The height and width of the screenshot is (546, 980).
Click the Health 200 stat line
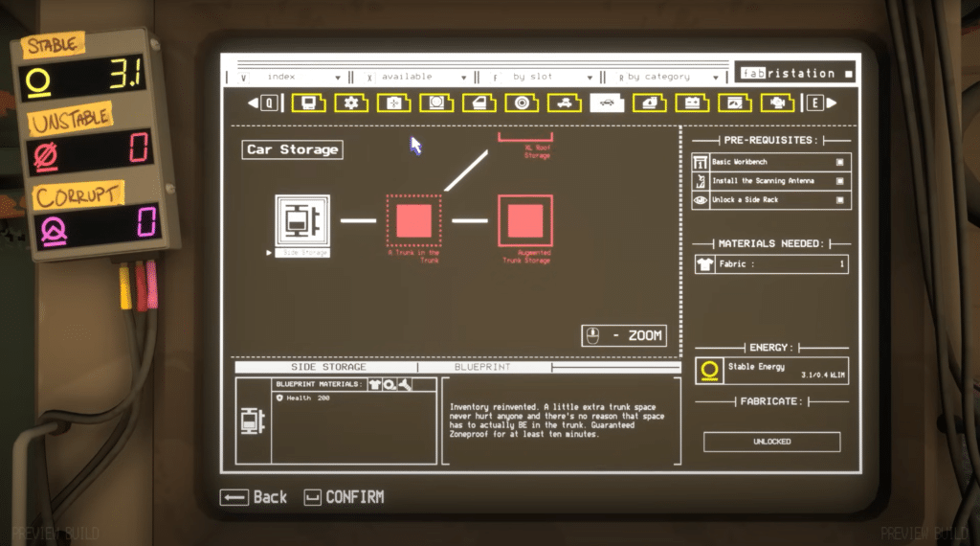click(x=303, y=398)
